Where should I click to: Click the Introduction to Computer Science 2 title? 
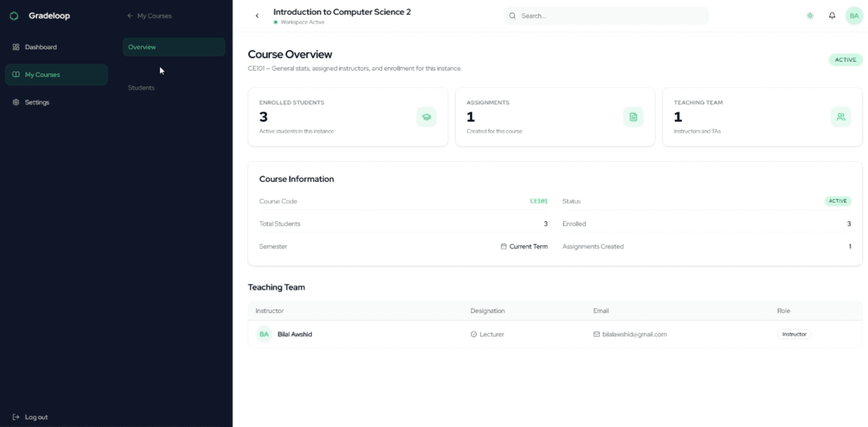(342, 12)
